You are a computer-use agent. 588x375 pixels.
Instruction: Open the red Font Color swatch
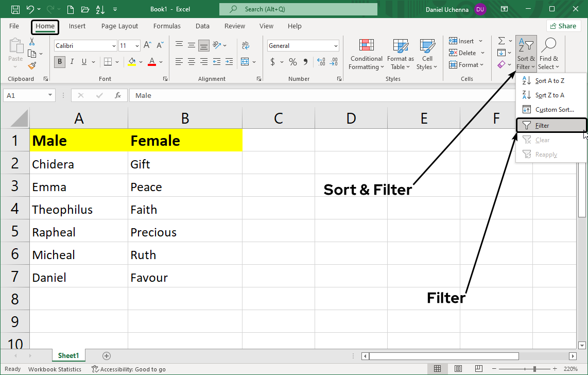(x=151, y=61)
